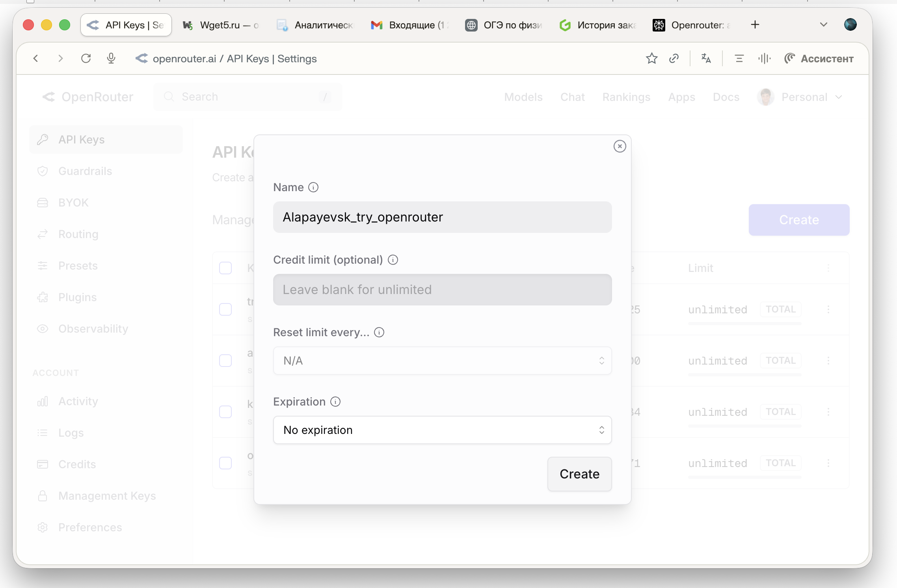The height and width of the screenshot is (588, 897).
Task: Switch to the ОГЭ по физи tab
Action: [504, 25]
